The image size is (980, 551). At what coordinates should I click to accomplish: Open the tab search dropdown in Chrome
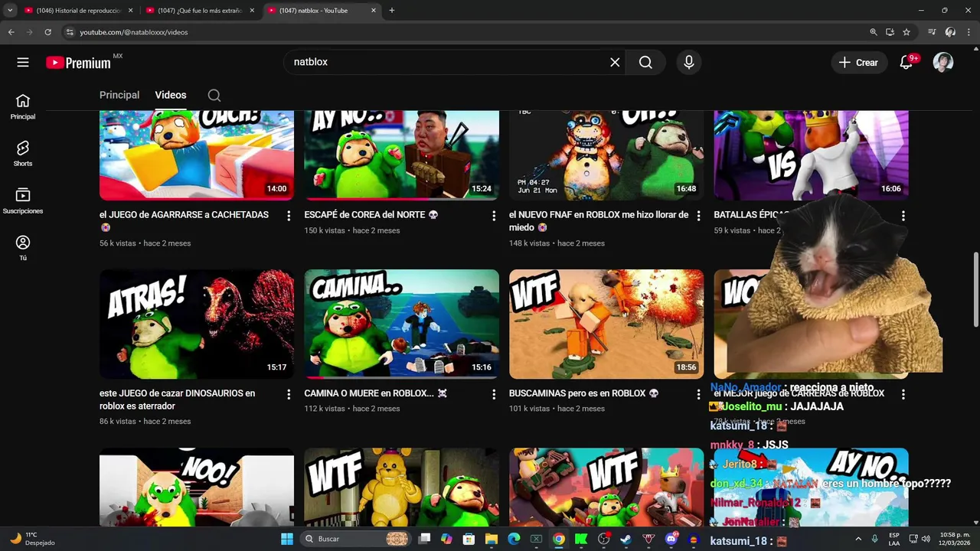10,11
